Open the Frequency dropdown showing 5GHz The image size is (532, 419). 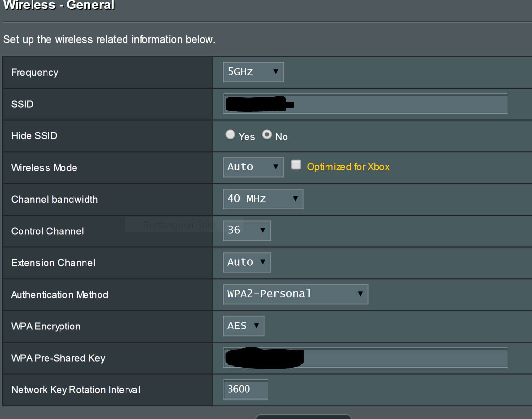tap(253, 72)
